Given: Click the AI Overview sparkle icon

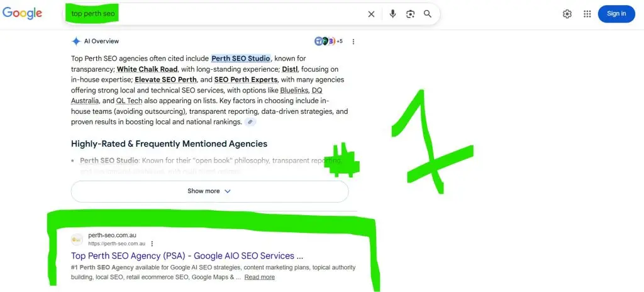Looking at the screenshot, I should (x=76, y=41).
